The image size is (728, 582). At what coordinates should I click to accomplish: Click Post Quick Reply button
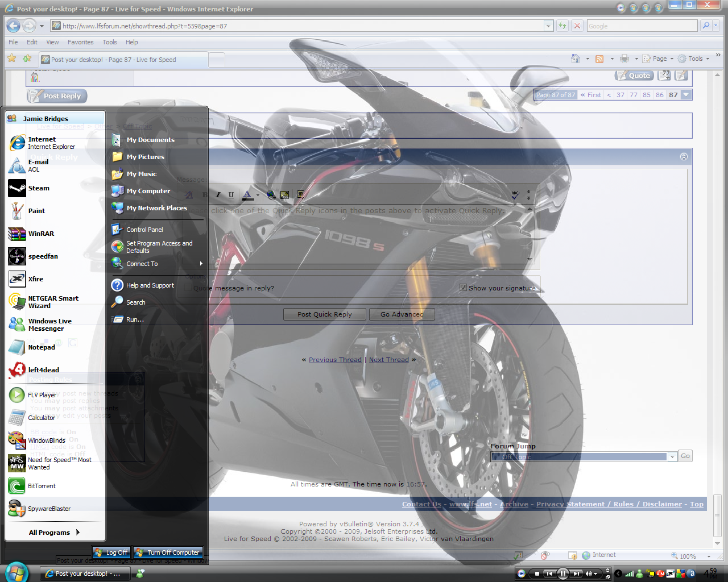tap(325, 314)
